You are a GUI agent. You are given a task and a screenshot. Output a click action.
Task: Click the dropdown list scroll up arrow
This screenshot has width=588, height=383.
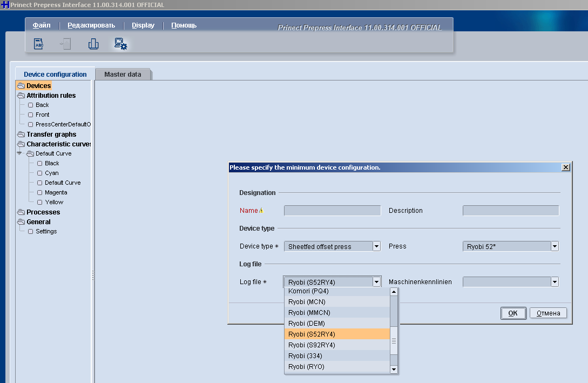pos(394,292)
